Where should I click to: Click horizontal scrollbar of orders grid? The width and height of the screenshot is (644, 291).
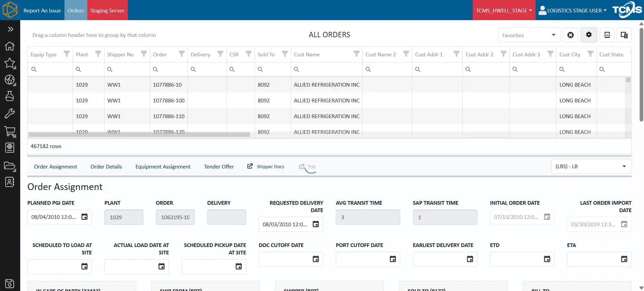[x=139, y=135]
